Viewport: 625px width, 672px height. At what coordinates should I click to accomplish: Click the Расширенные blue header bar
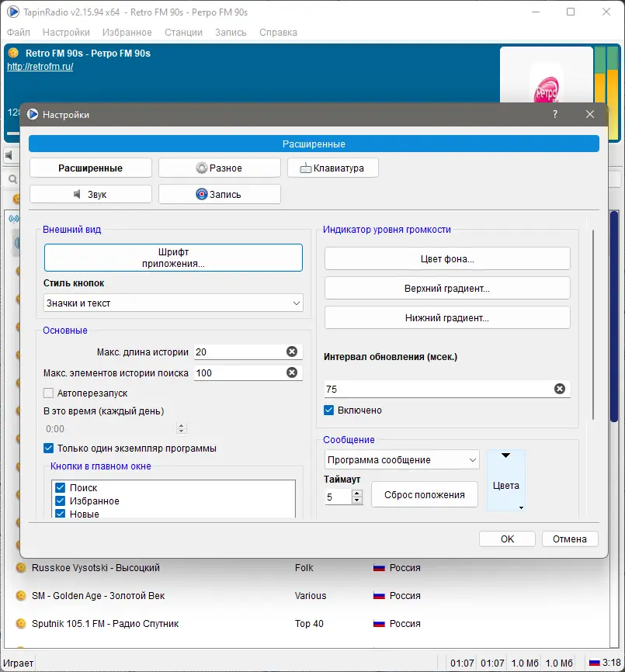coord(314,144)
